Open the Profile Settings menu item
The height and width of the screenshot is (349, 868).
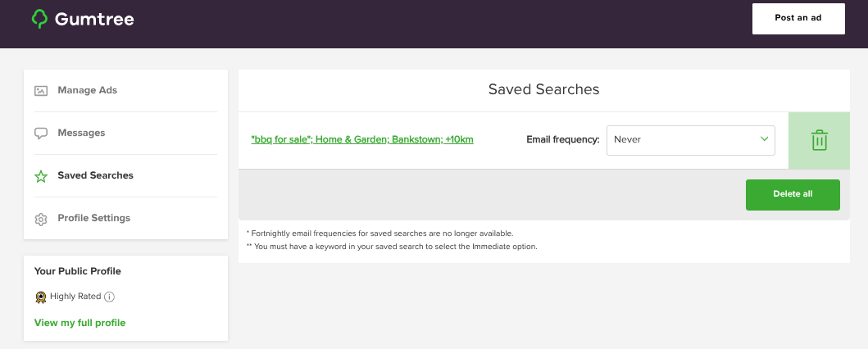93,218
